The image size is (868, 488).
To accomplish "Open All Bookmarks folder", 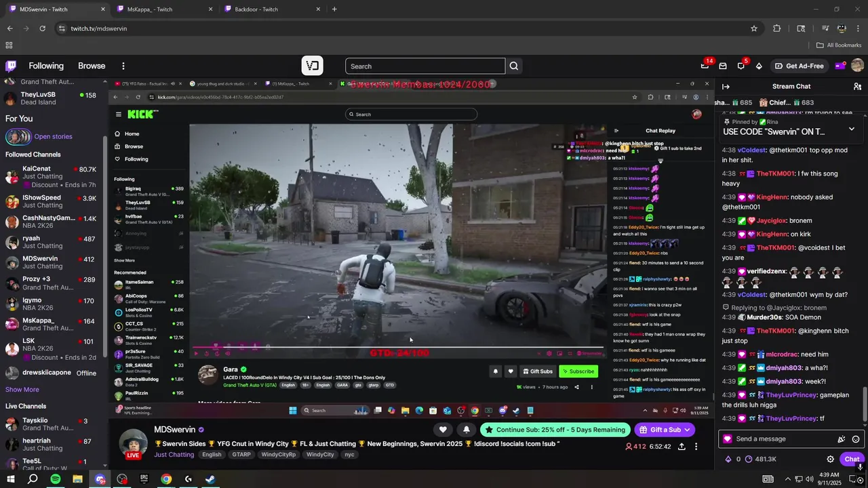I will click(x=839, y=45).
